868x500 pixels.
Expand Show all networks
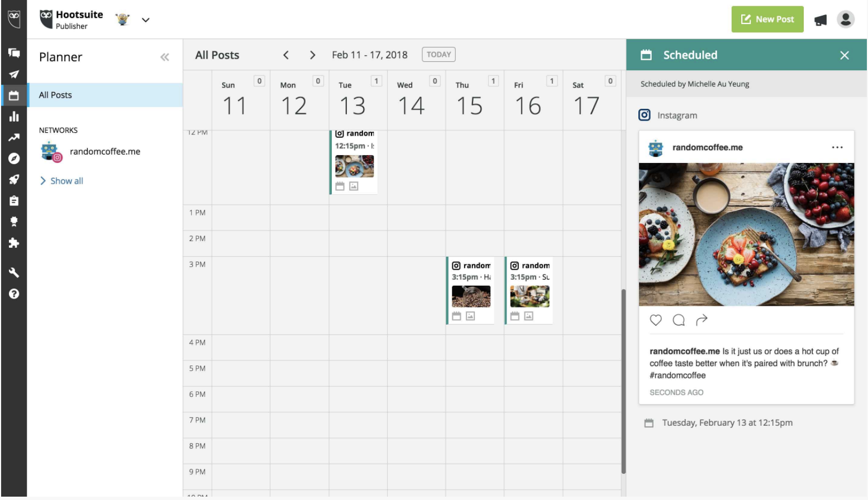[61, 181]
